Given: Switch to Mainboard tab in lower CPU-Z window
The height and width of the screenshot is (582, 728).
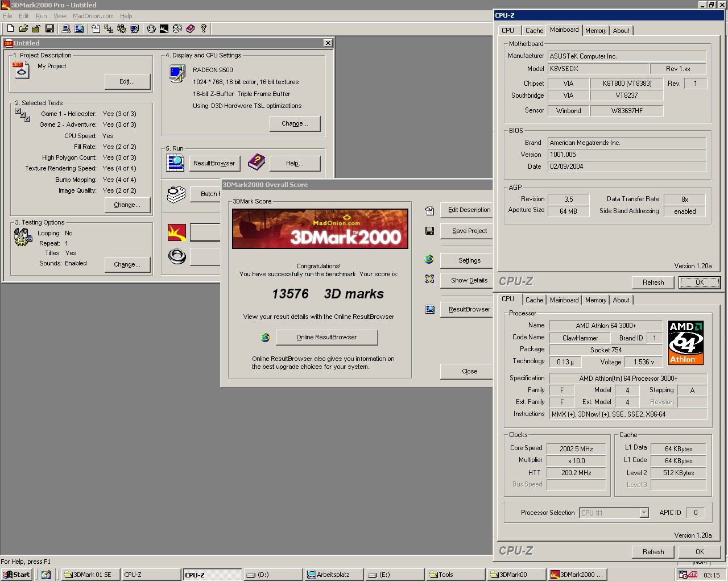Looking at the screenshot, I should [x=564, y=300].
